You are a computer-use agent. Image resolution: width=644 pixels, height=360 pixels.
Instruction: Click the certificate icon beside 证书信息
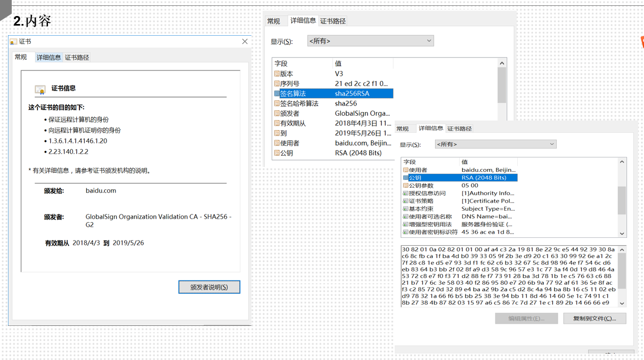coord(40,89)
